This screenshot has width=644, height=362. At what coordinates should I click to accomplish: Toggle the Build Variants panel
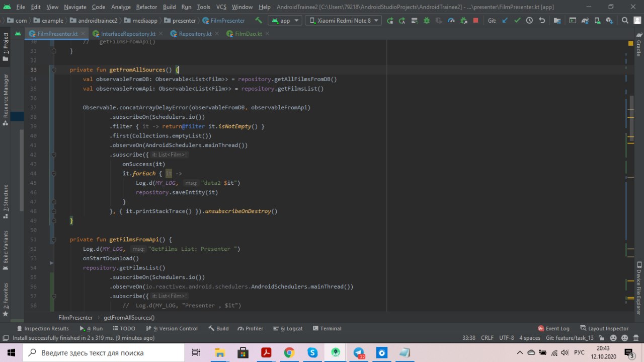coord(6,248)
